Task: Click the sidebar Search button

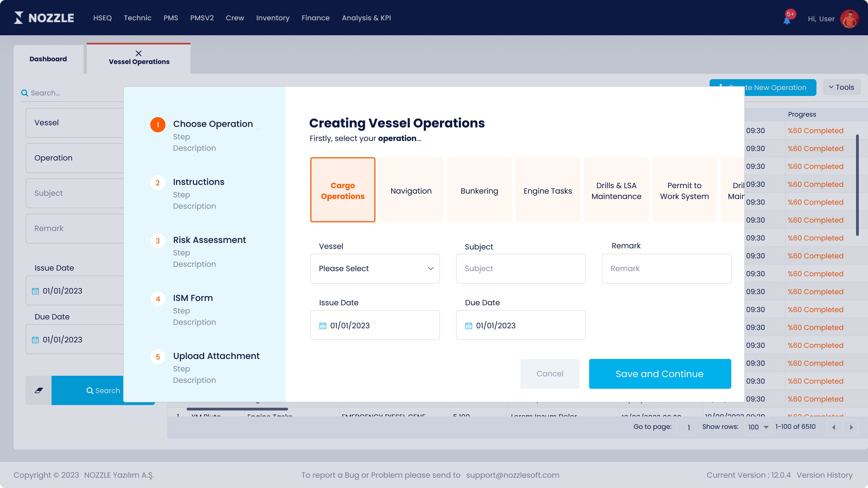Action: (x=88, y=390)
